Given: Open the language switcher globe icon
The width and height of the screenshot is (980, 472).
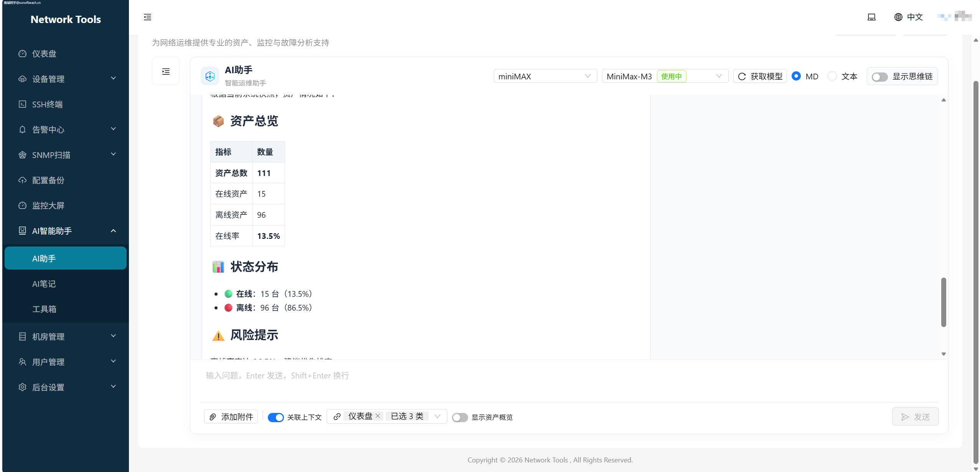Looking at the screenshot, I should tap(898, 17).
